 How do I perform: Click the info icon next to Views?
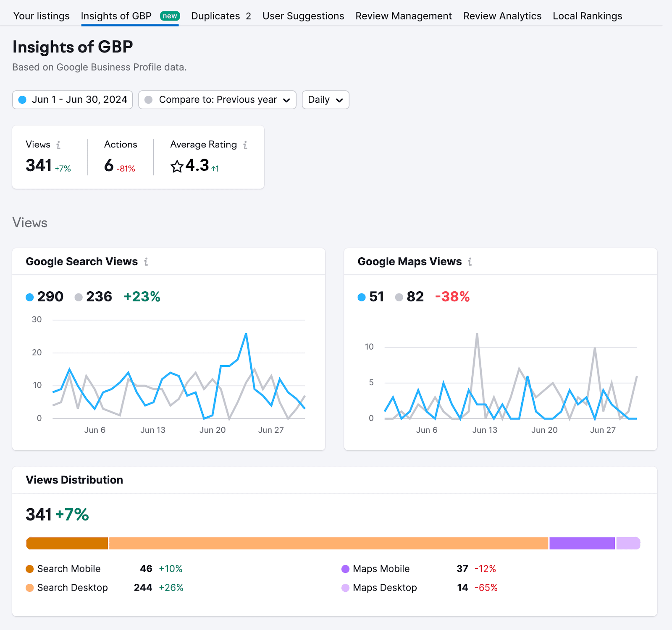point(58,145)
